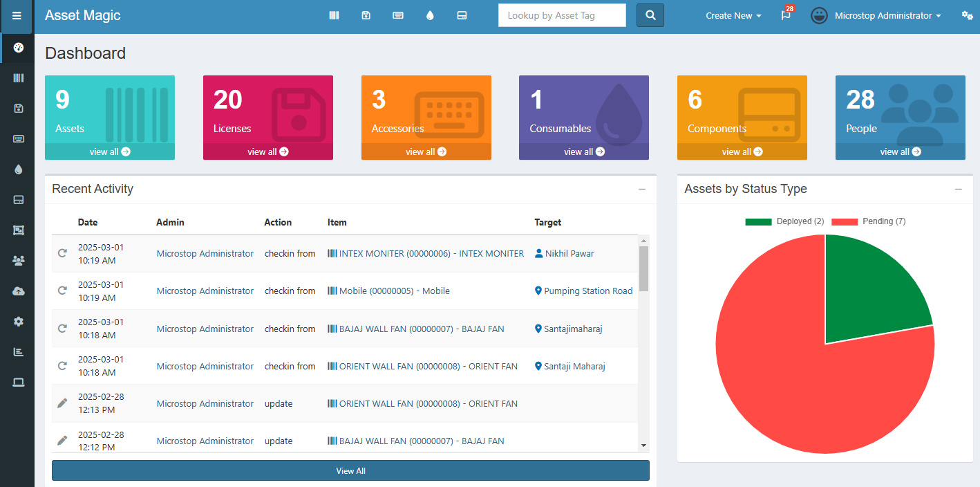This screenshot has width=980, height=487.
Task: Open BAJAJ WALL FAN checkin item link
Action: click(x=416, y=329)
